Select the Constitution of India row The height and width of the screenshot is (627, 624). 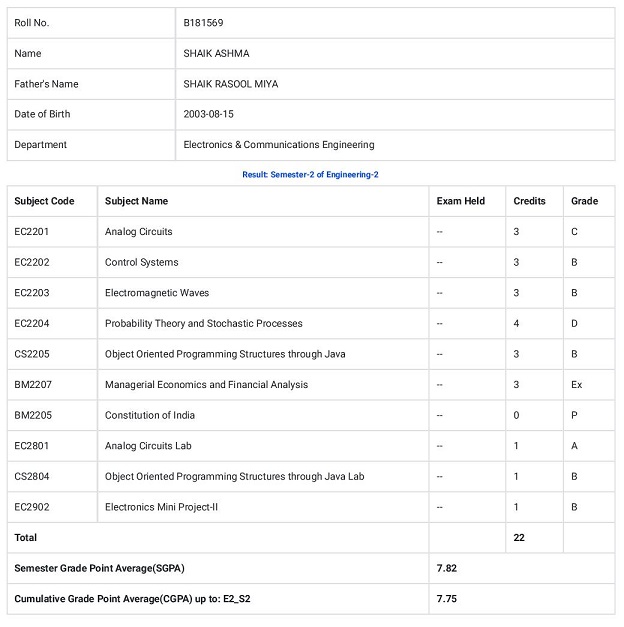pos(311,415)
